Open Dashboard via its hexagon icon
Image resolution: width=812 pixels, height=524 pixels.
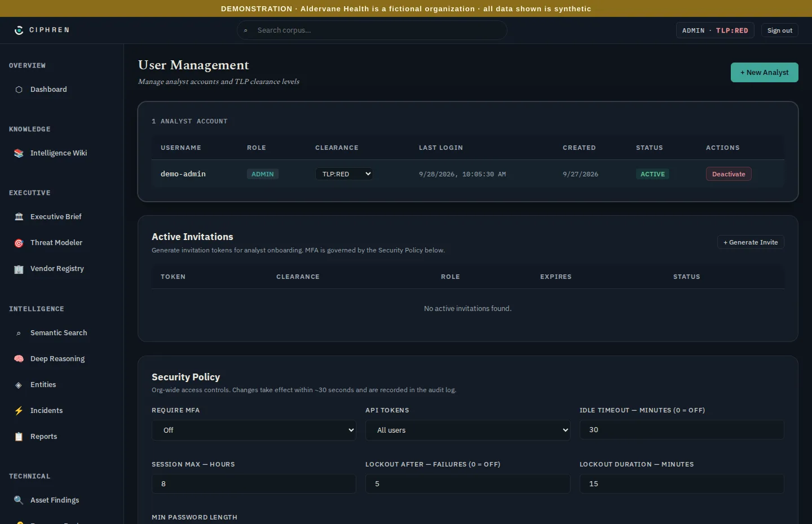click(19, 90)
